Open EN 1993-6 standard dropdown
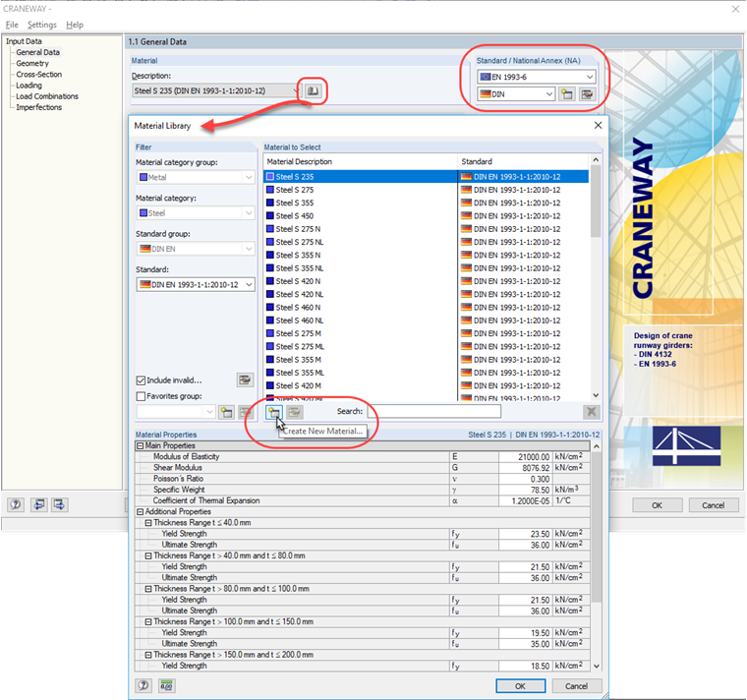The image size is (747, 700). point(537,77)
